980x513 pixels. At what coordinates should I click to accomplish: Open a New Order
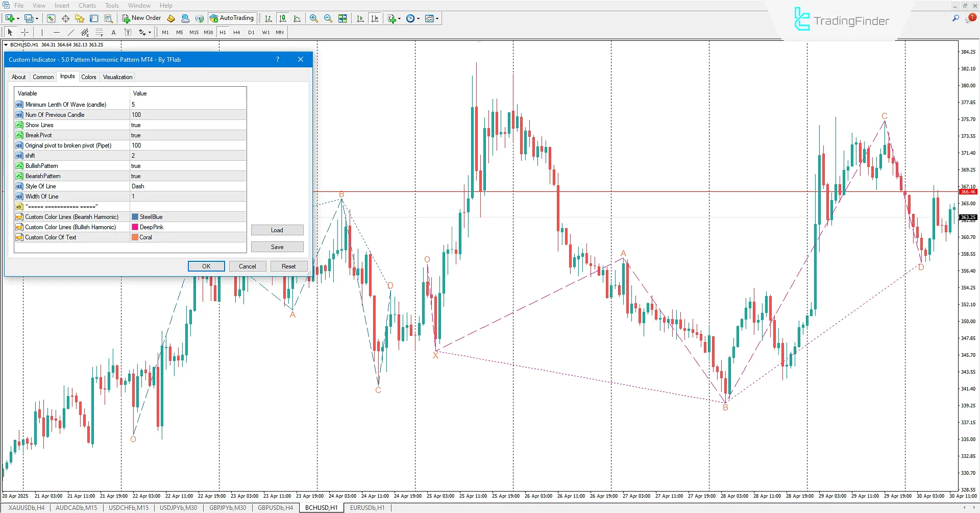[x=141, y=18]
